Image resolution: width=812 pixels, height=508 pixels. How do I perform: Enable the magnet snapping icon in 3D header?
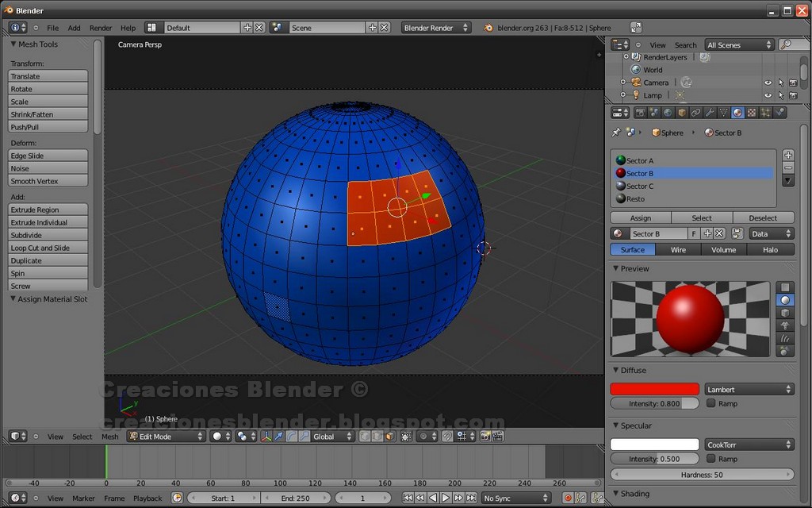coord(446,436)
